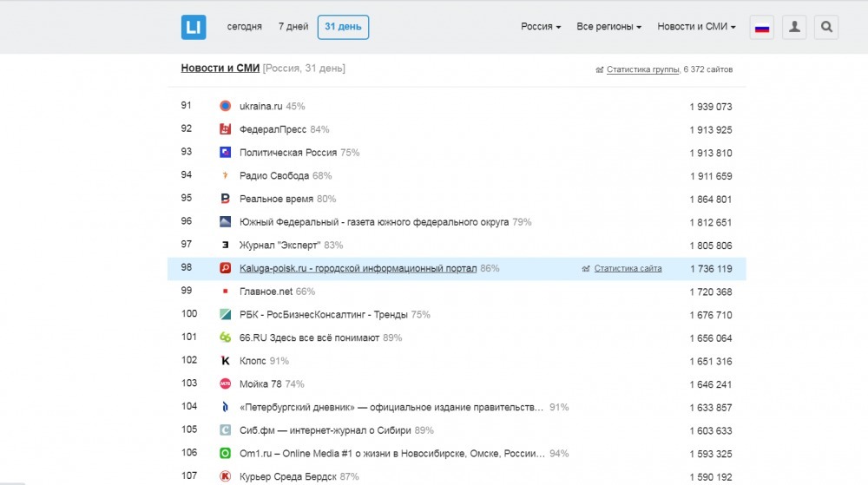868x485 pixels.
Task: Open the LiveInternet LI logo home
Action: [x=194, y=27]
